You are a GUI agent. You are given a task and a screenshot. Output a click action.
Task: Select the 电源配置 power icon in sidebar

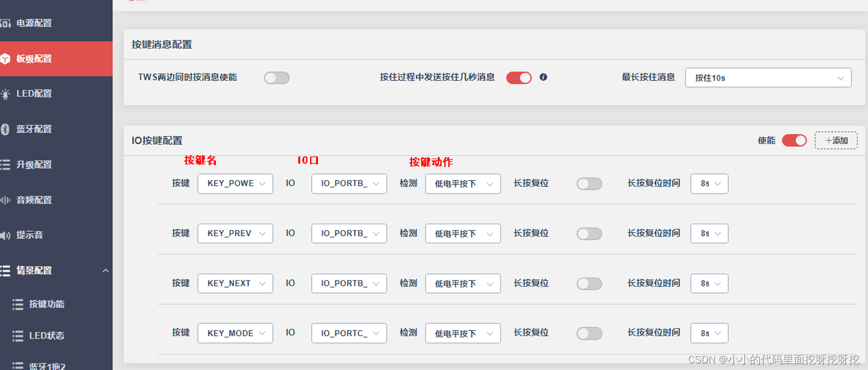click(5, 23)
